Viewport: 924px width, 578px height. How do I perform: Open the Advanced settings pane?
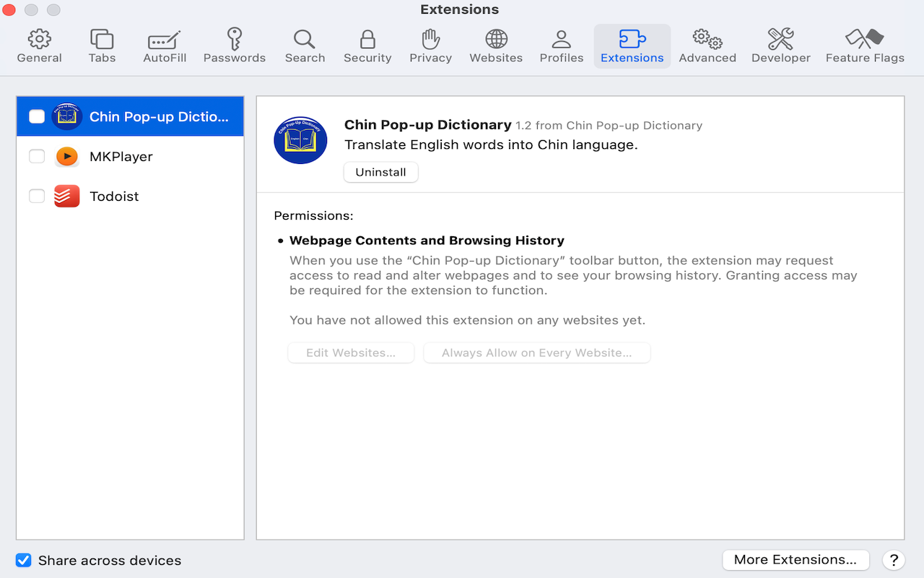point(707,46)
